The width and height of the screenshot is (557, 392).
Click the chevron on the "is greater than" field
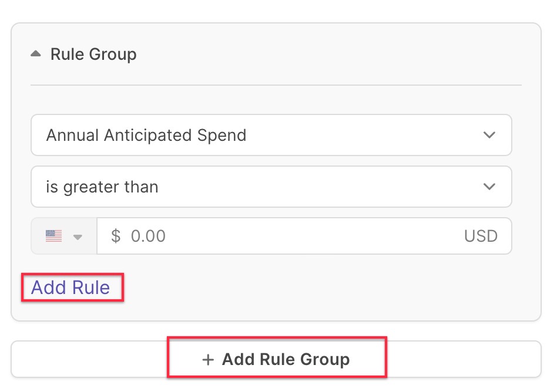pyautogui.click(x=489, y=187)
